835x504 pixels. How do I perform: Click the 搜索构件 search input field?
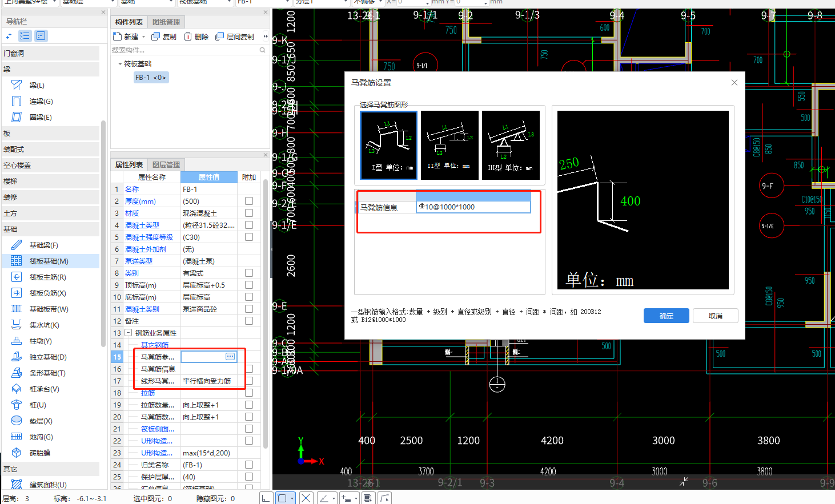tap(184, 50)
